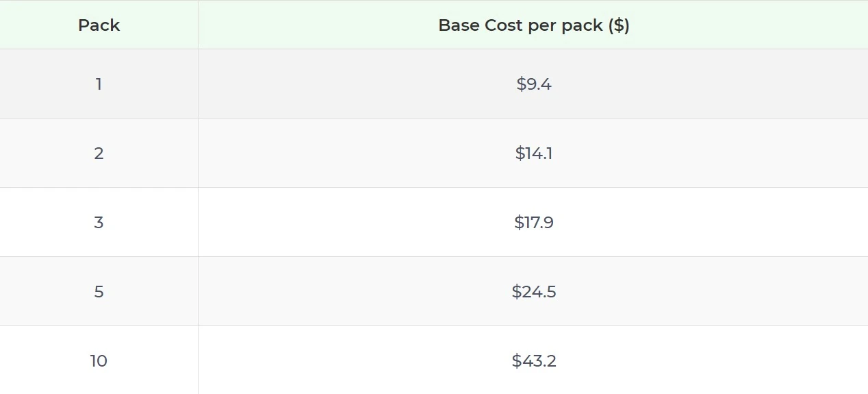Select the Pack 10 cell

(x=99, y=361)
